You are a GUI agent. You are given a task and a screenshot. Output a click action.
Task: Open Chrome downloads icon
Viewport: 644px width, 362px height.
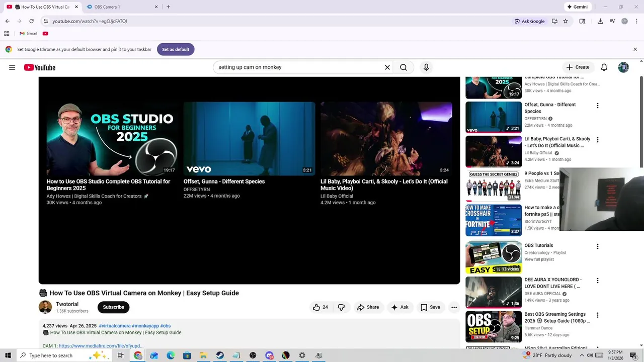point(600,21)
